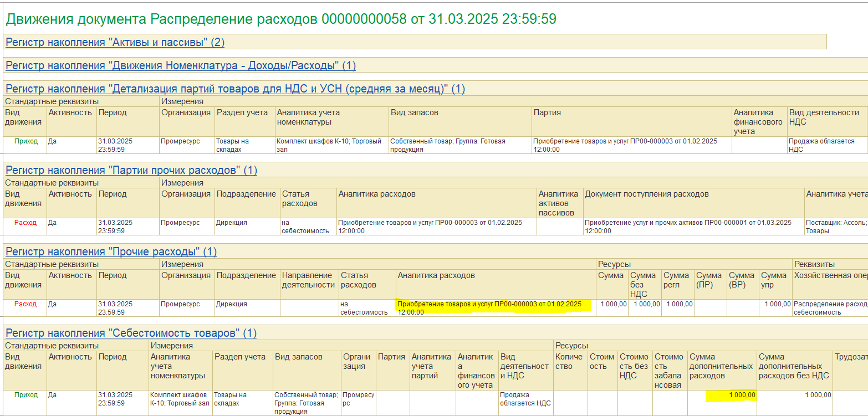Click the "Стоимость забалансовая" column header
The width and height of the screenshot is (868, 416).
point(670,371)
